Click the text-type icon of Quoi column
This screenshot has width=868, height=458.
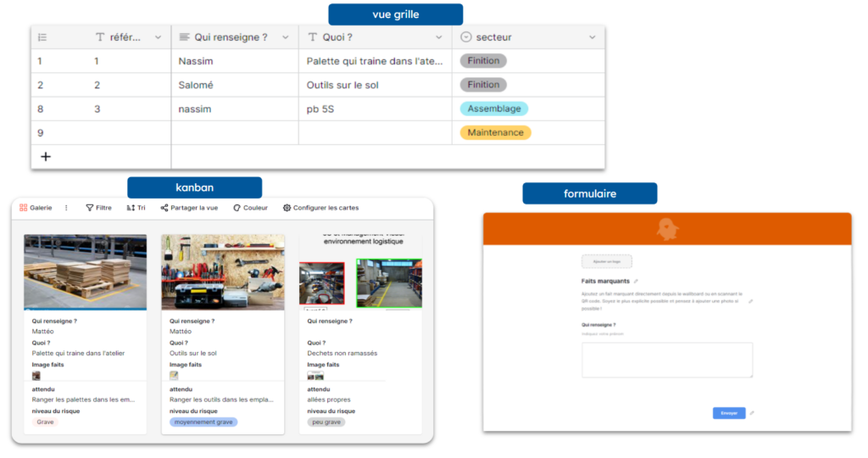pyautogui.click(x=312, y=37)
